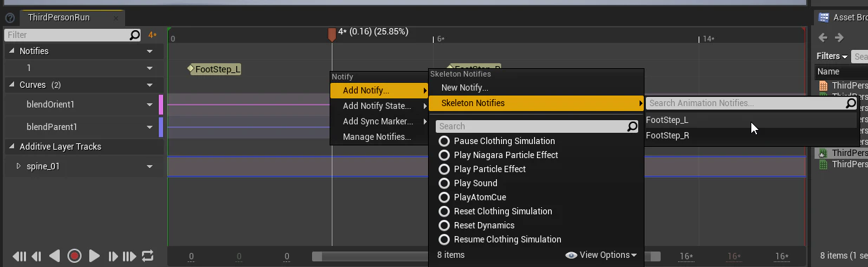Select Resume Clothing Simulation notify
Screen dimensions: 868x267
[x=500, y=240]
